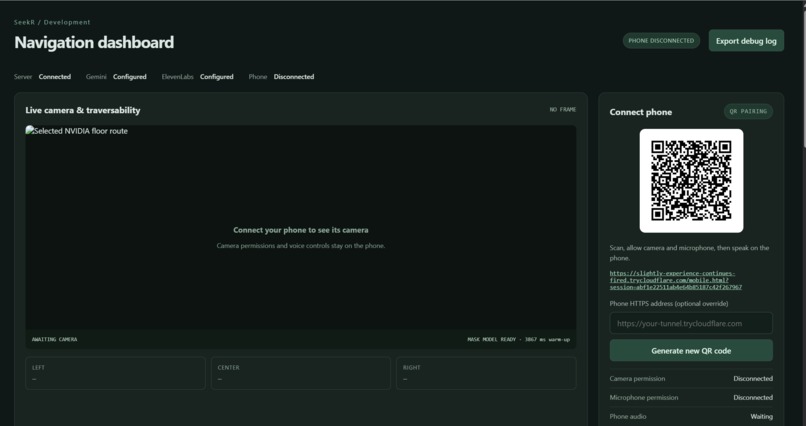The width and height of the screenshot is (806, 426).
Task: Click the QR code image
Action: click(691, 180)
